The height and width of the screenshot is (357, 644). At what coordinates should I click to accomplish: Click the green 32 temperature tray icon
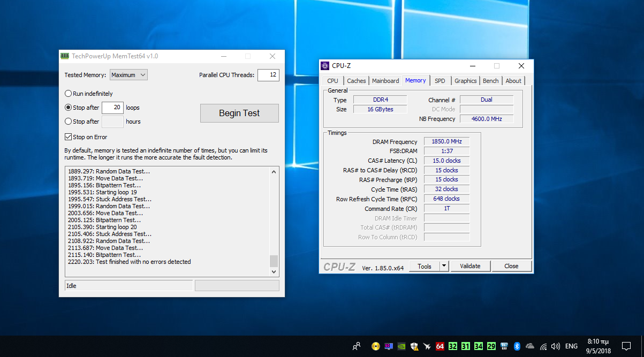click(453, 346)
